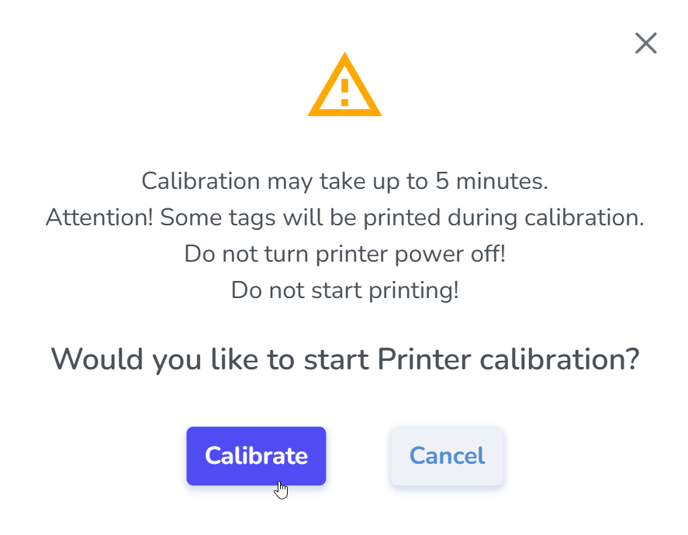Close the dialog with the X icon
Screen dimensions: 688x535
pos(646,43)
